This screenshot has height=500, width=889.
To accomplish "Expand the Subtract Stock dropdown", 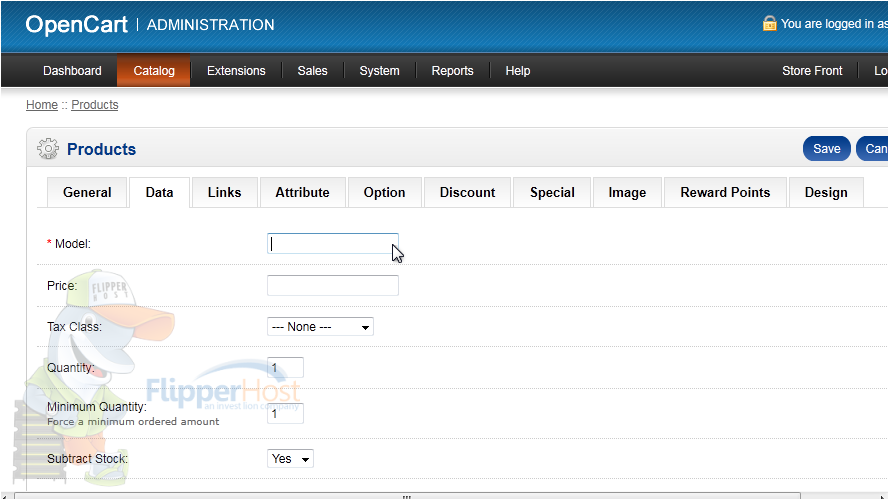I will 290,459.
